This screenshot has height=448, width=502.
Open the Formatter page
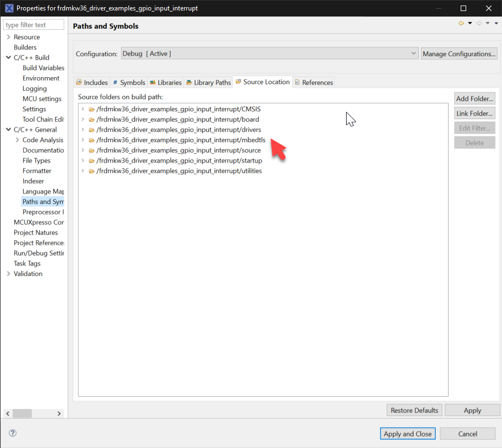(36, 171)
